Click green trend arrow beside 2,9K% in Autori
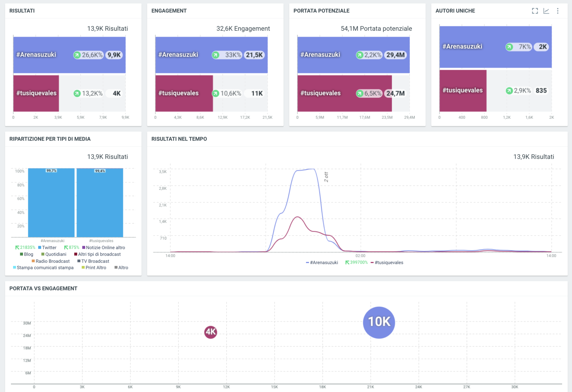This screenshot has height=392, width=572. (x=509, y=91)
